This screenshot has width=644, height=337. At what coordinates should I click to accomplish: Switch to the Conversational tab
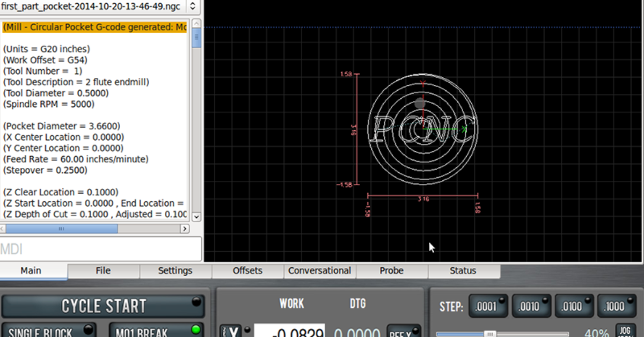pyautogui.click(x=319, y=271)
